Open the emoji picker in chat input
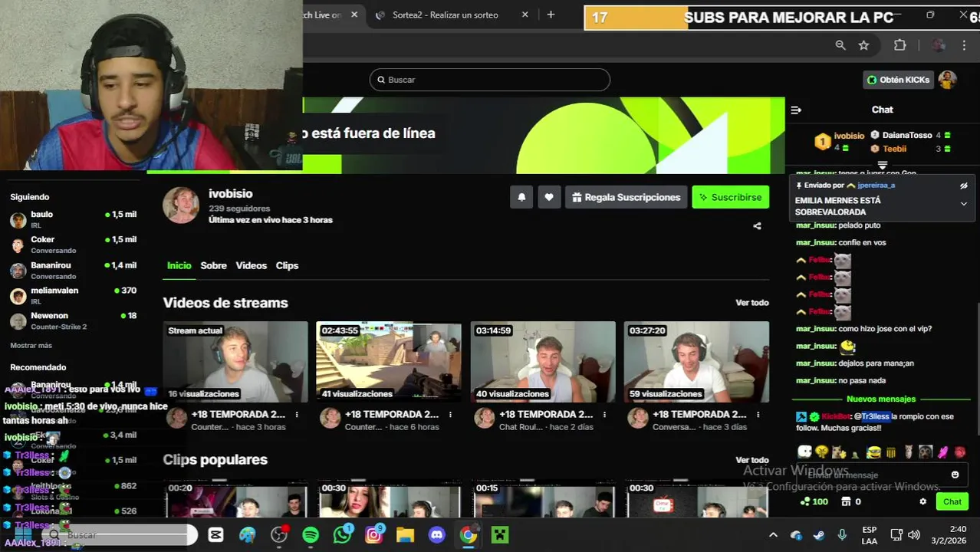This screenshot has width=980, height=552. (955, 475)
